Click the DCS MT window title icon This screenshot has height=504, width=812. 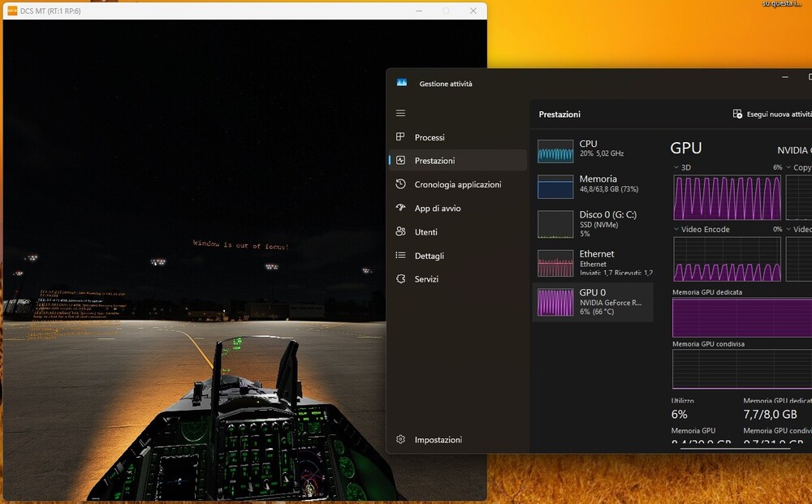(x=12, y=11)
